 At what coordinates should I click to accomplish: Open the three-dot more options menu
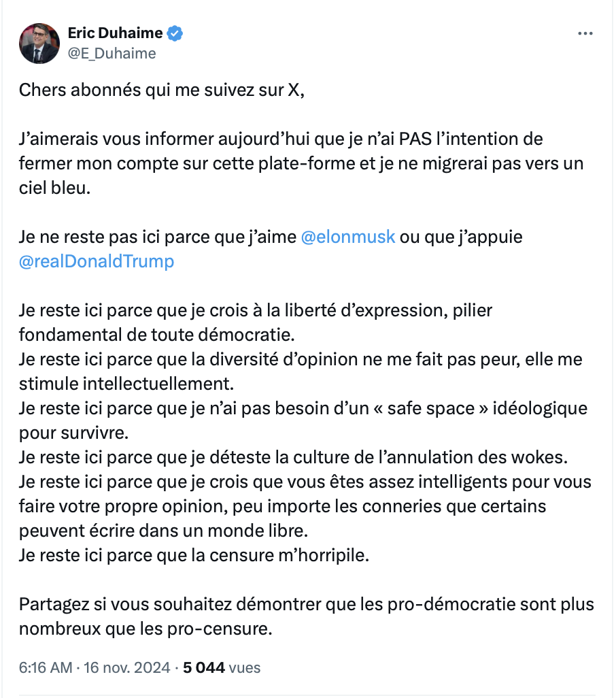pos(585,33)
